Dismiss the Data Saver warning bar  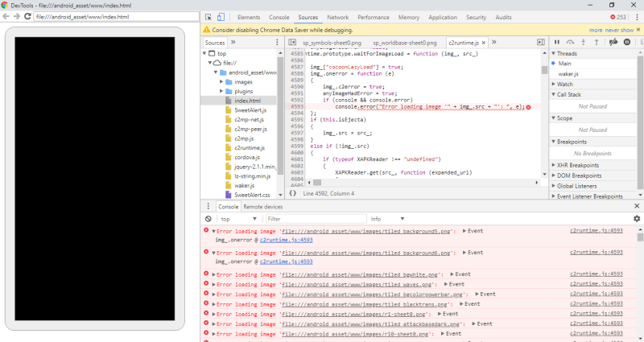point(638,30)
